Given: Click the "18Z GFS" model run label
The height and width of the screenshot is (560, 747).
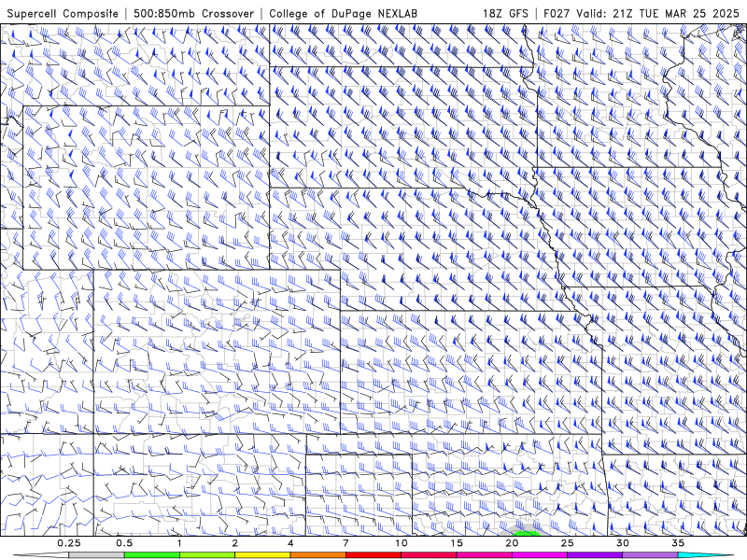Looking at the screenshot, I should click(505, 13).
